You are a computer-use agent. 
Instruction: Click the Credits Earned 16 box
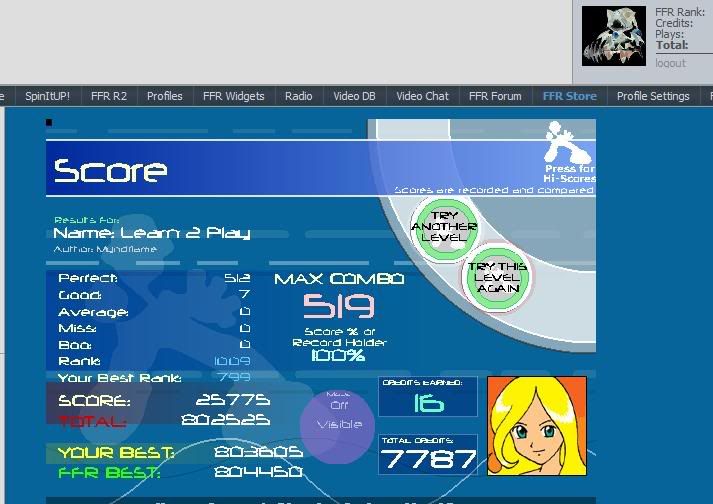click(428, 397)
